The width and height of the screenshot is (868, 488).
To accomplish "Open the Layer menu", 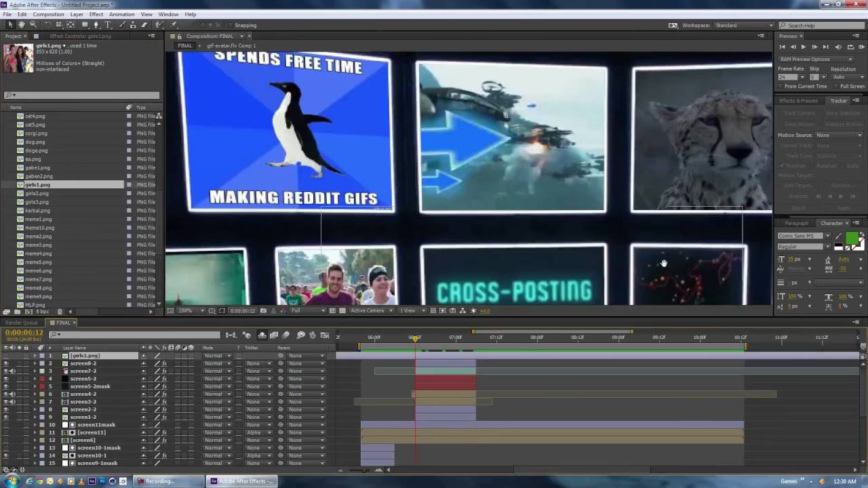I will point(77,14).
